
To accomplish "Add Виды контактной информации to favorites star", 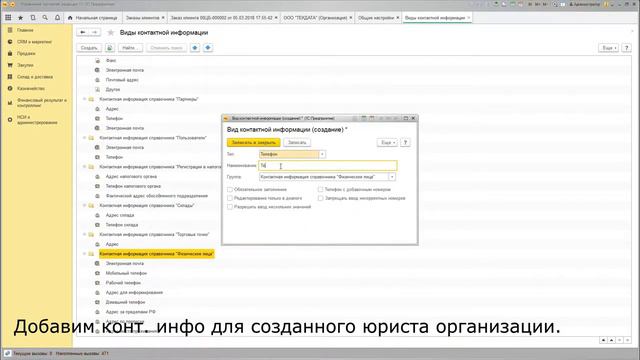I will click(x=110, y=33).
